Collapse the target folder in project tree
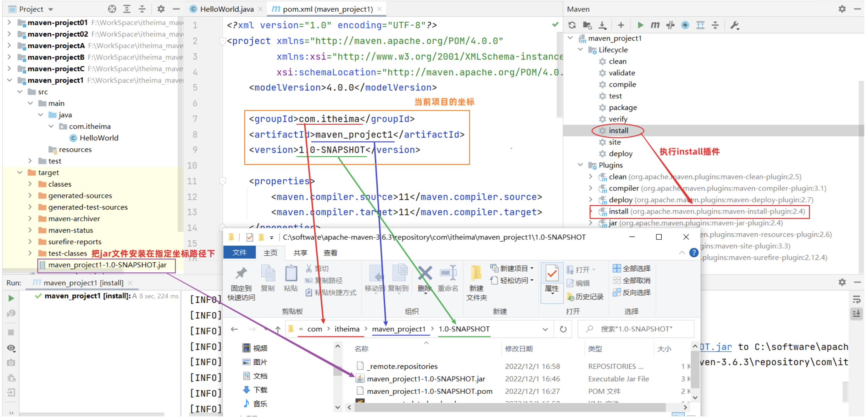This screenshot has height=417, width=868. [20, 173]
